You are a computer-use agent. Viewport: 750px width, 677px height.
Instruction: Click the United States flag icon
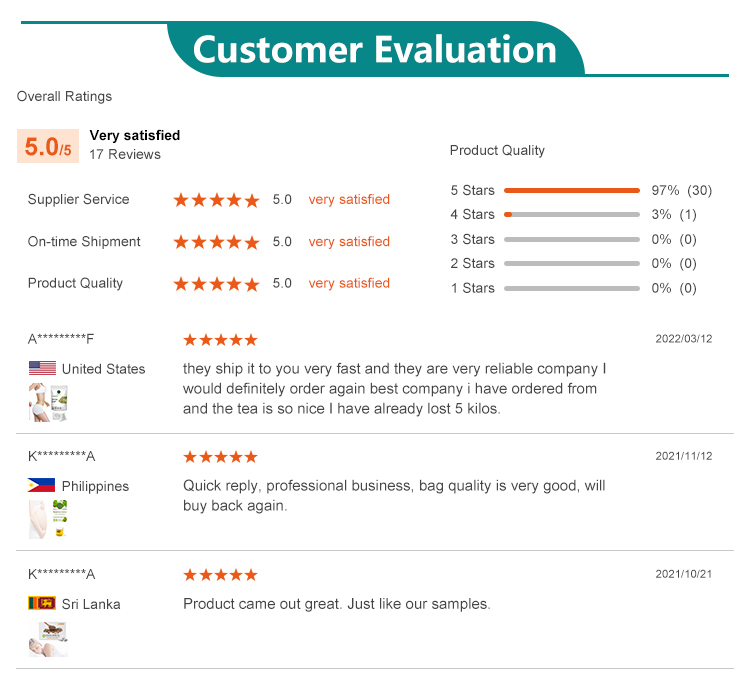pyautogui.click(x=42, y=369)
